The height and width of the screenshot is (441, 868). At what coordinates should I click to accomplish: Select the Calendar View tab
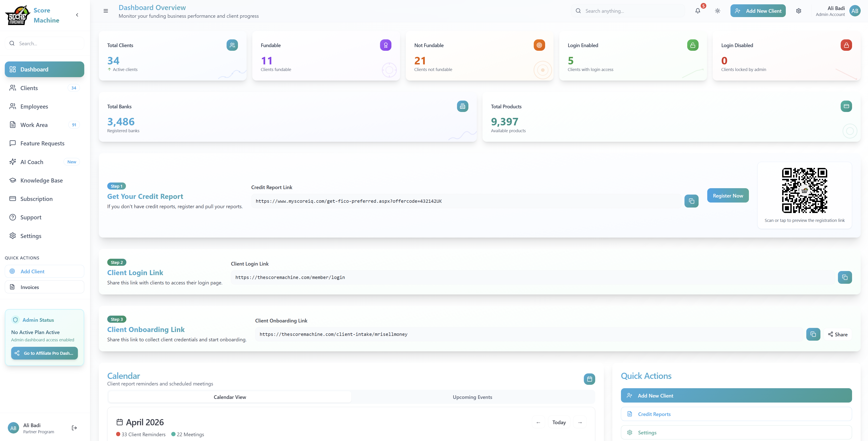[x=230, y=397]
